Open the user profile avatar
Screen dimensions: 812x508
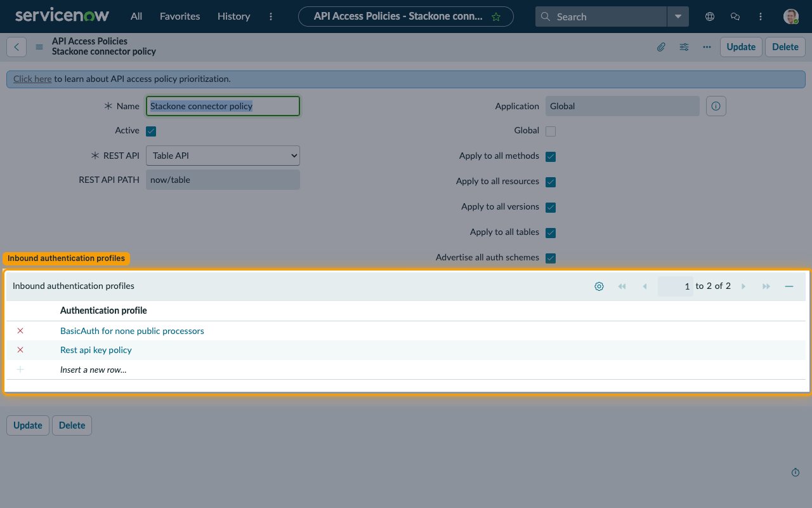pyautogui.click(x=790, y=17)
